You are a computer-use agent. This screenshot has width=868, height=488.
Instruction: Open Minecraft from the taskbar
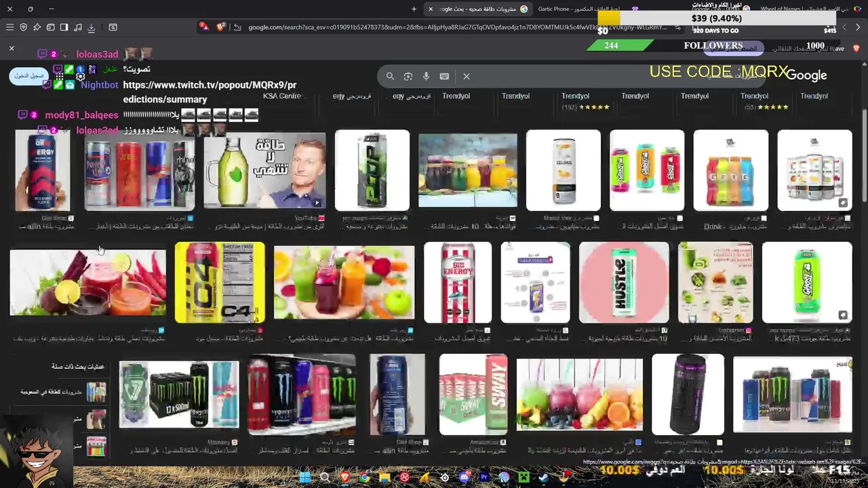524,477
